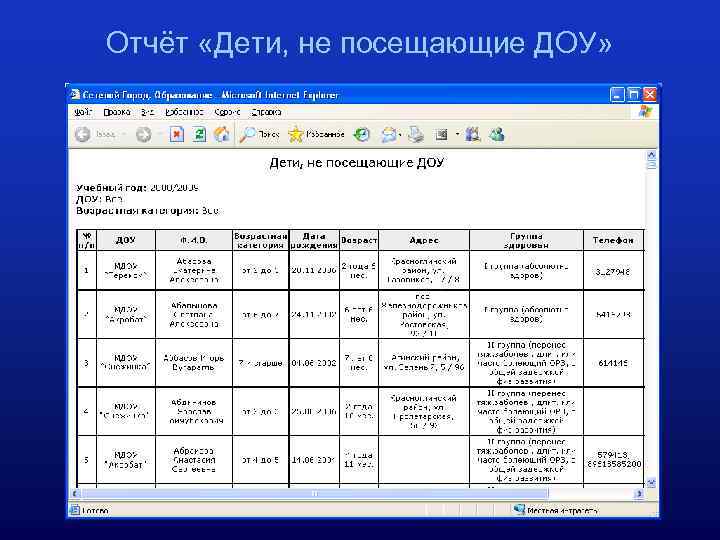Click the 7 и старше category cell
The width and height of the screenshot is (720, 540).
coord(260,363)
